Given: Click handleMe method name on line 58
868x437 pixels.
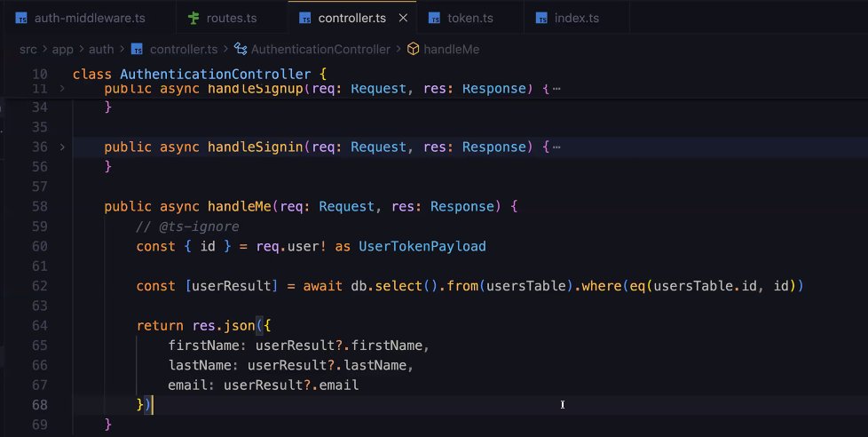Looking at the screenshot, I should pyautogui.click(x=239, y=207).
